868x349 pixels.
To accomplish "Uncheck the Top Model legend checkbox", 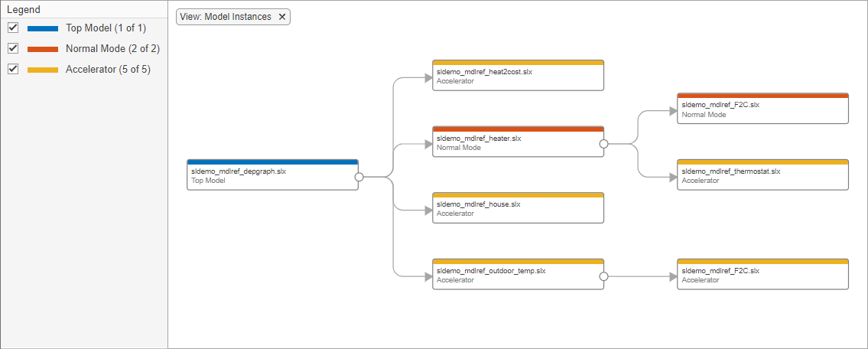I will tap(13, 28).
